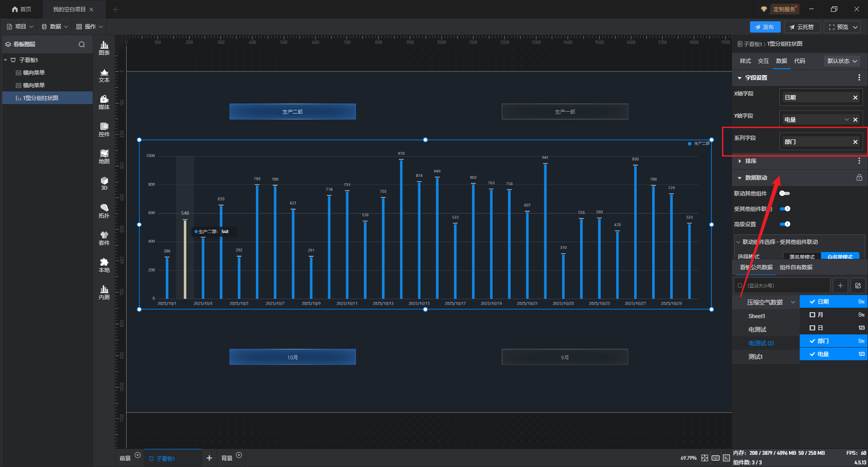Viewport: 868px width, 467px height.
Task: Collapse the 子看板1 tree node
Action: click(x=5, y=60)
